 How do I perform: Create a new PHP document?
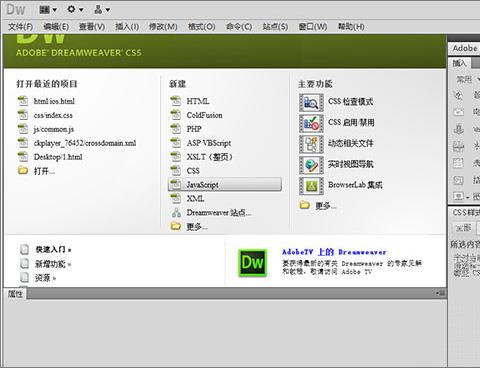coord(194,129)
